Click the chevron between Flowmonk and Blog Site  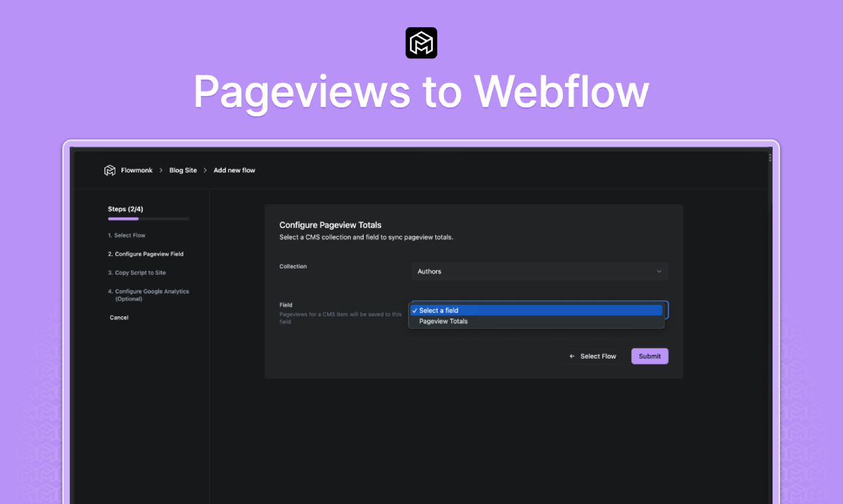point(161,170)
